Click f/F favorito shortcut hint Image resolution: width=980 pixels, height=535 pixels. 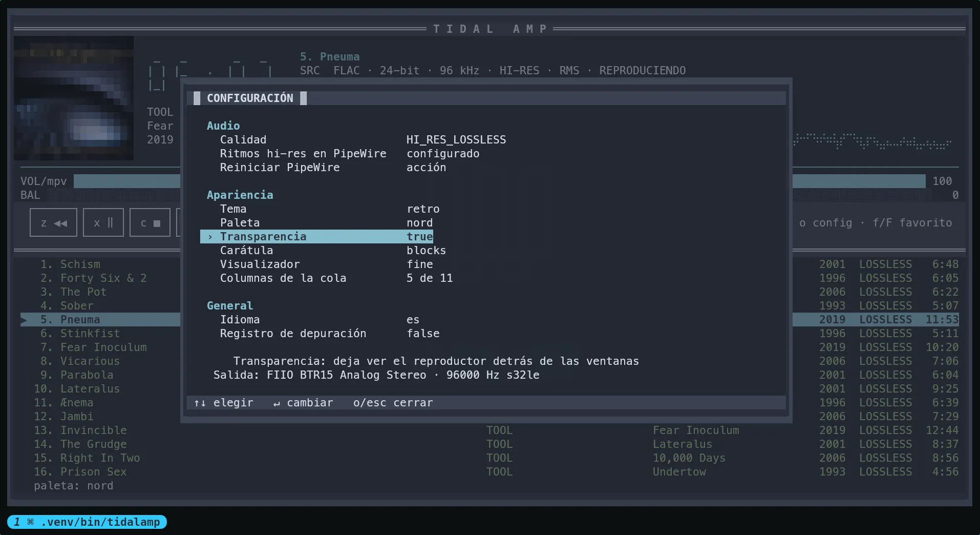pos(912,222)
